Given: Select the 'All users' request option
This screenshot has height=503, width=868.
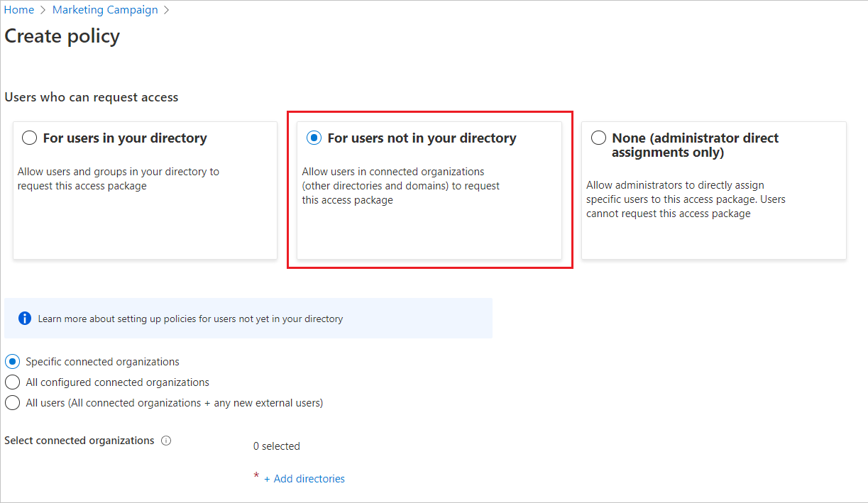Looking at the screenshot, I should pos(12,402).
